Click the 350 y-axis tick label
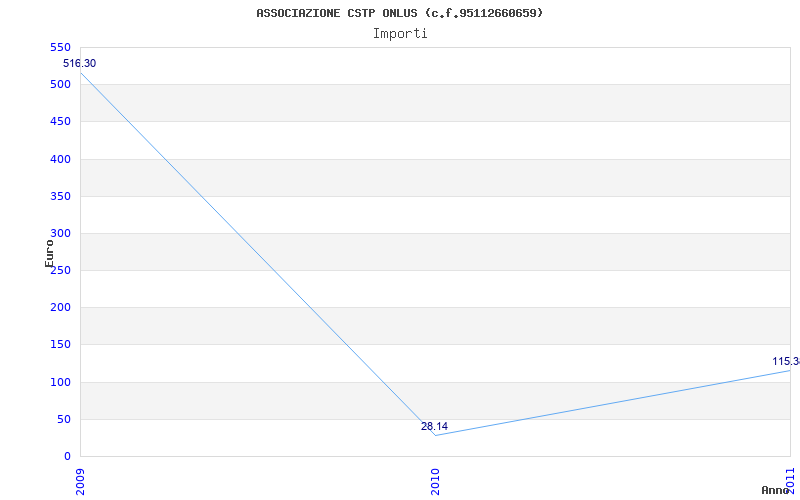 coord(60,196)
